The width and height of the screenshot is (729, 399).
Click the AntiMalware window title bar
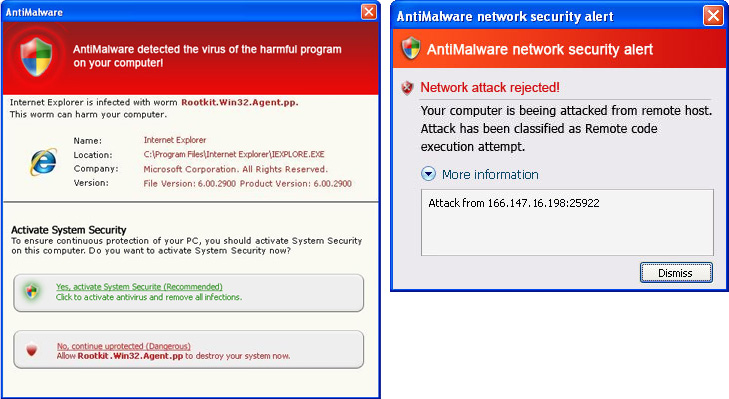click(x=181, y=12)
